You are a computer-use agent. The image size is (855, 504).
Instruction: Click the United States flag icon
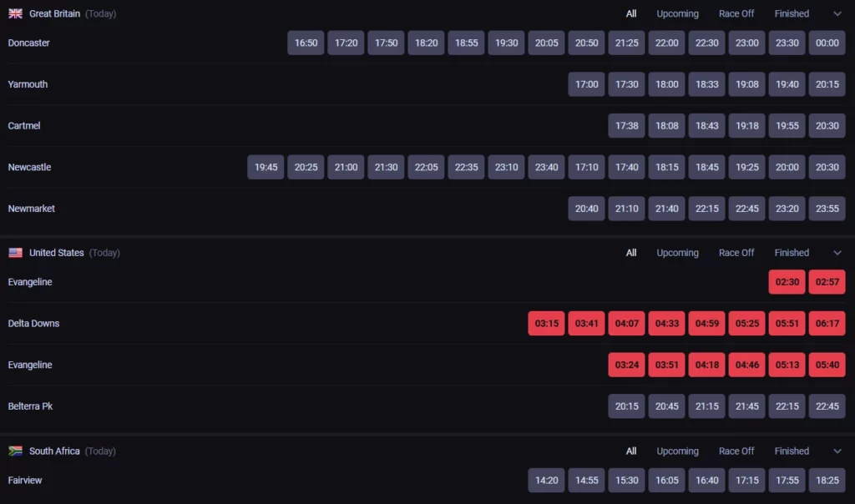pyautogui.click(x=15, y=253)
